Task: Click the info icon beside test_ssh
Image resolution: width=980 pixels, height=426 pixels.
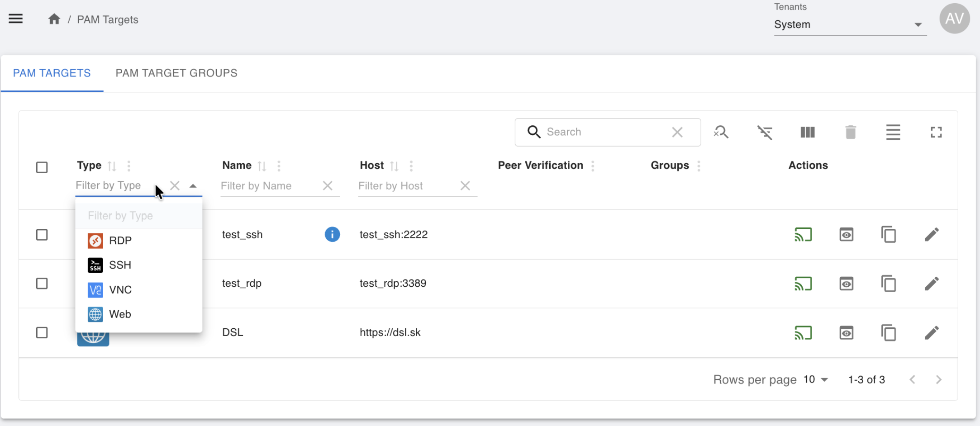Action: [332, 235]
